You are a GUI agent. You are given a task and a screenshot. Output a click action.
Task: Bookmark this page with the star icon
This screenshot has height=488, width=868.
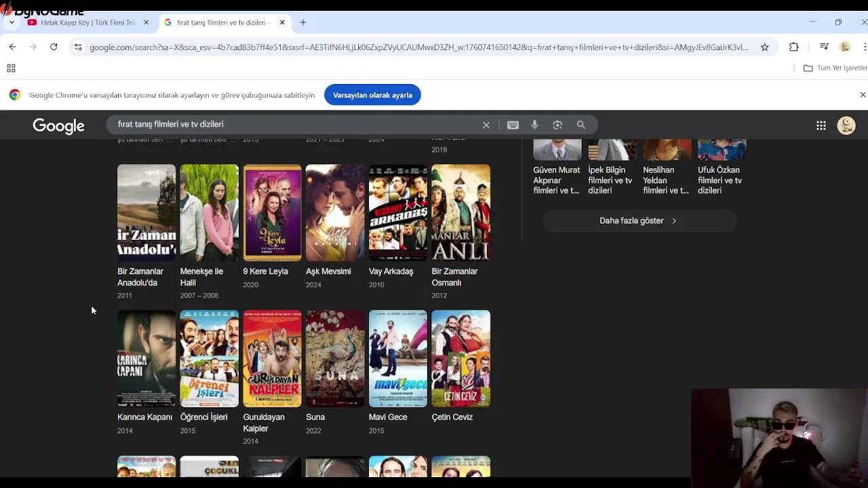click(764, 47)
